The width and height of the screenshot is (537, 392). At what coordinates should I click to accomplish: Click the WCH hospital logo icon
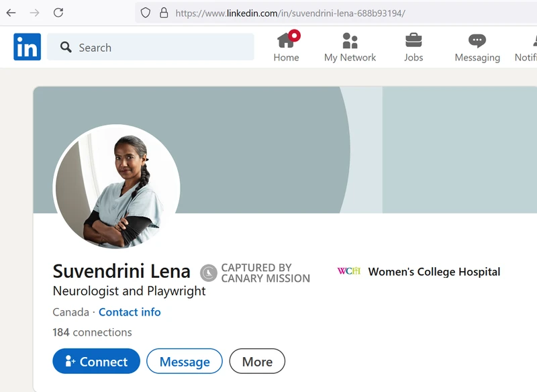[349, 271]
